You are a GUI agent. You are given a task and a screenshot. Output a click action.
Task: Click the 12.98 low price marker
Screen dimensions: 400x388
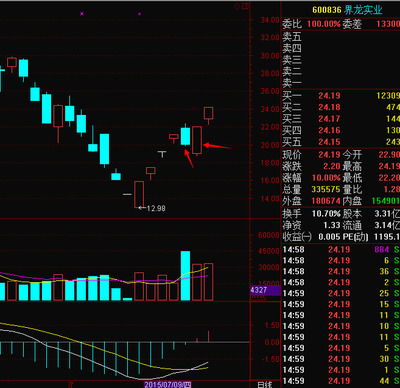152,208
